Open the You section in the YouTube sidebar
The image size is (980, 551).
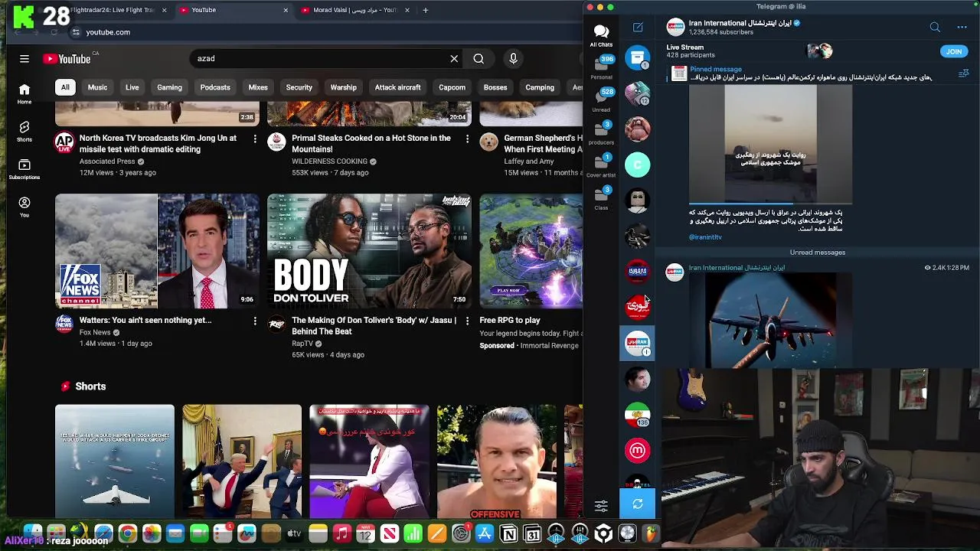coord(24,207)
